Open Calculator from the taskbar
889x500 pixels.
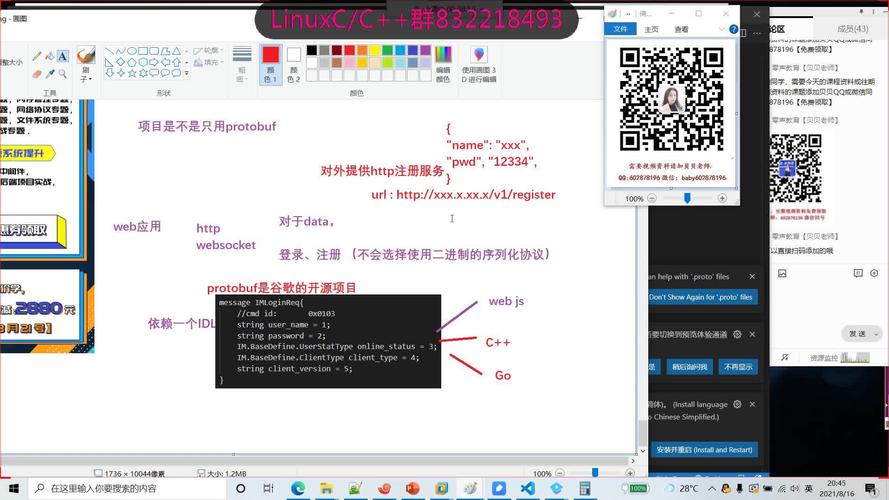pos(585,488)
